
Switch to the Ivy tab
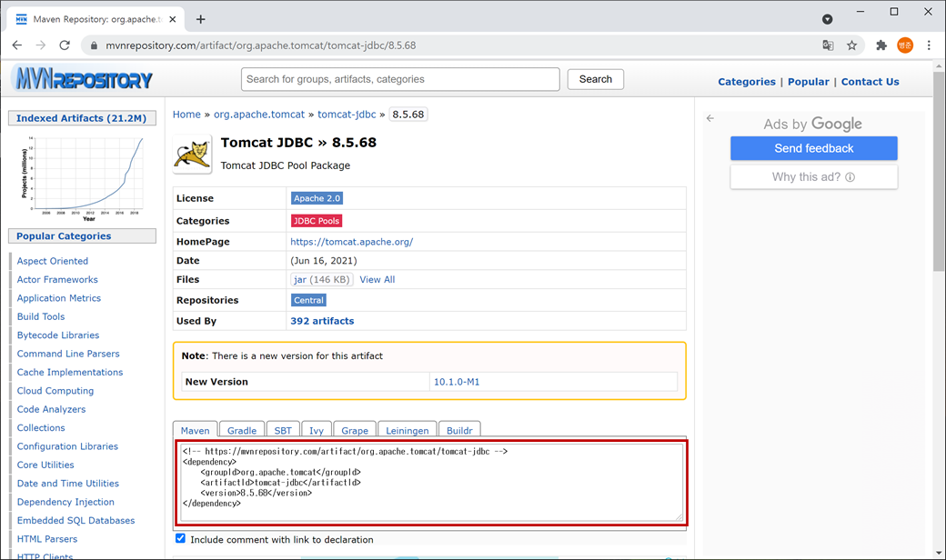317,429
